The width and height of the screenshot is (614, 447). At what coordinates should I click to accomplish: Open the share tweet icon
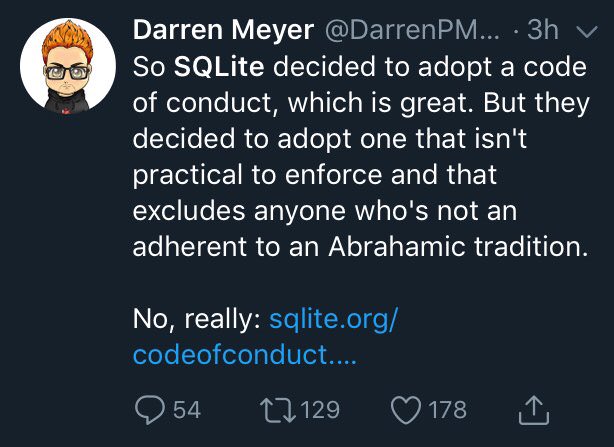[x=534, y=410]
